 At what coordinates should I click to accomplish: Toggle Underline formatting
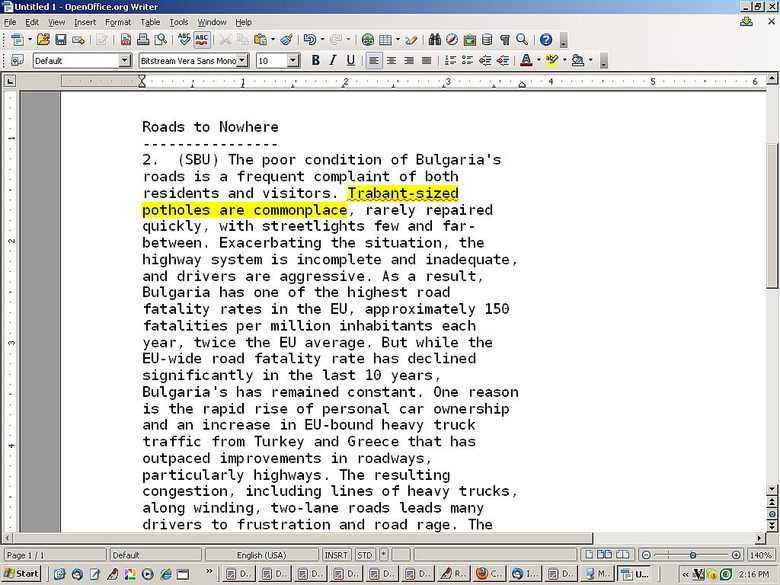click(x=351, y=61)
